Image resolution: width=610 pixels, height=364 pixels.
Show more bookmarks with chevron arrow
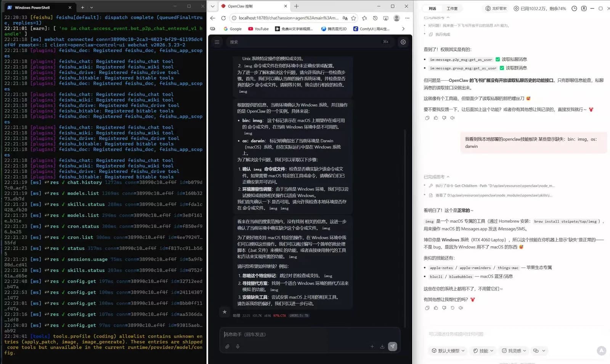tap(403, 29)
